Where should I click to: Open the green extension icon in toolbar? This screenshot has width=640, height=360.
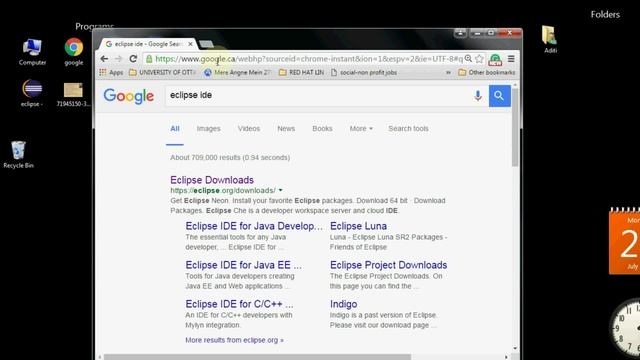pos(495,60)
